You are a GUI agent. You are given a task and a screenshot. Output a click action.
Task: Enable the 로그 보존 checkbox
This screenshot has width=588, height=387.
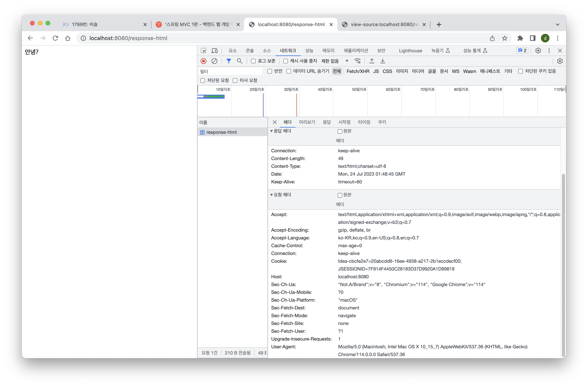coord(253,61)
